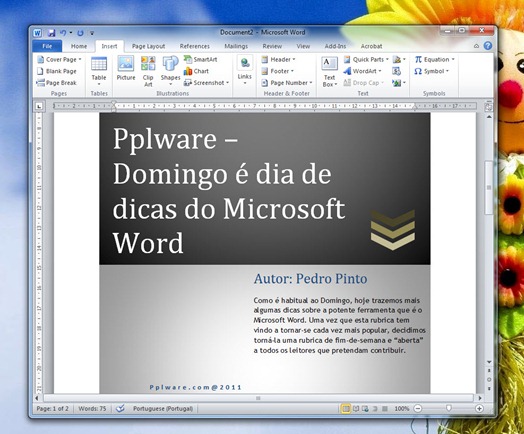The width and height of the screenshot is (524, 434).
Task: Select the Review tab
Action: point(272,46)
